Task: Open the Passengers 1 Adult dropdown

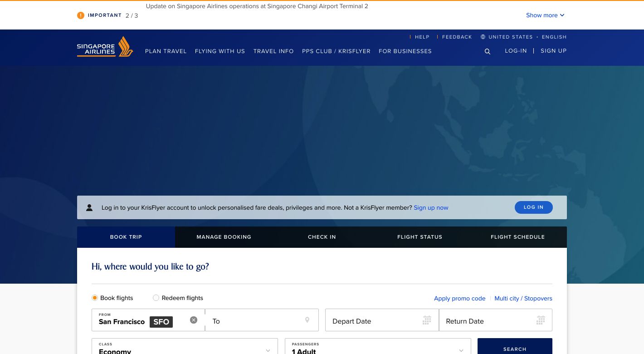Action: (x=378, y=346)
